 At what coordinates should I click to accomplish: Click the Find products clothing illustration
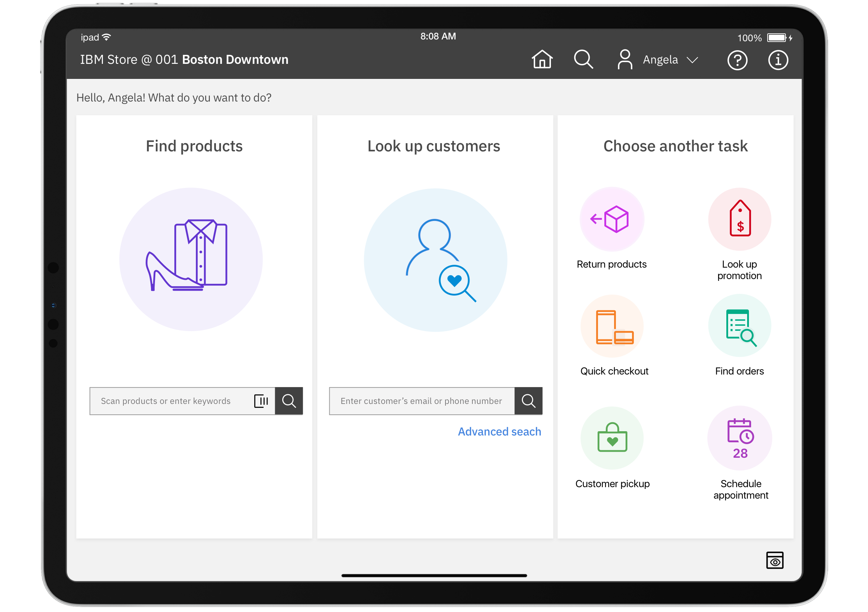pyautogui.click(x=191, y=259)
